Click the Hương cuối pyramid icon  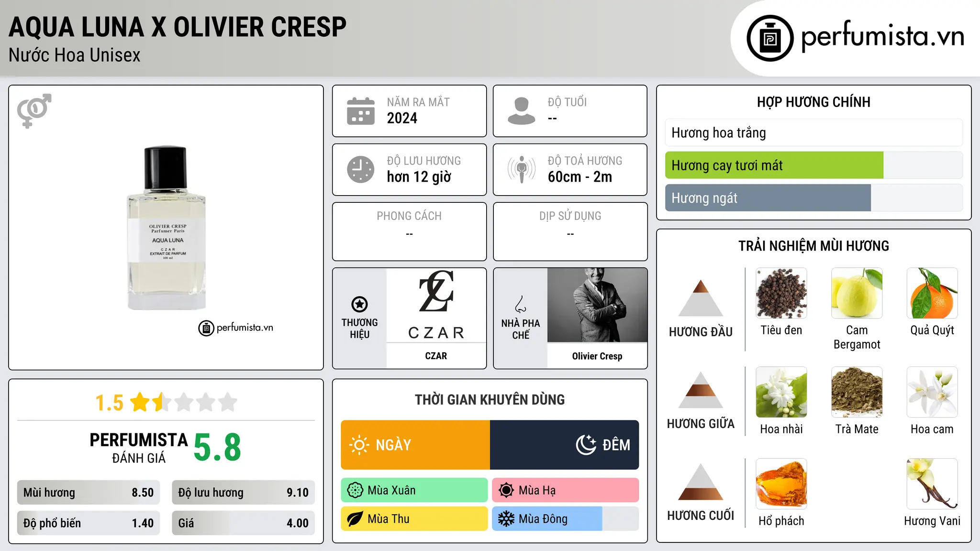(x=701, y=482)
